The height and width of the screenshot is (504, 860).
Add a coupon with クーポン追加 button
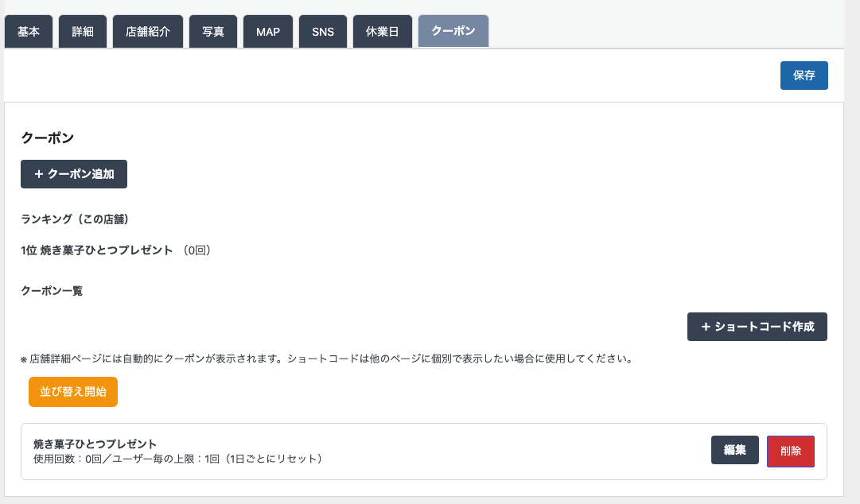(x=74, y=174)
